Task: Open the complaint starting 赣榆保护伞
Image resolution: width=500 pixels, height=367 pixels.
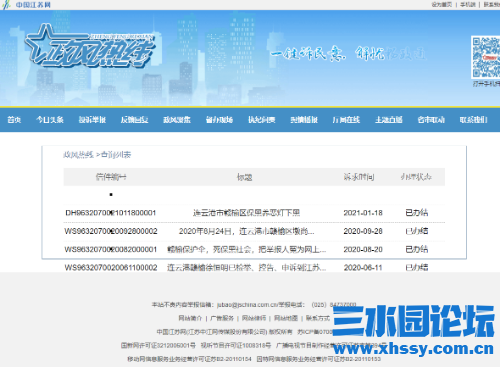Action: [246, 249]
